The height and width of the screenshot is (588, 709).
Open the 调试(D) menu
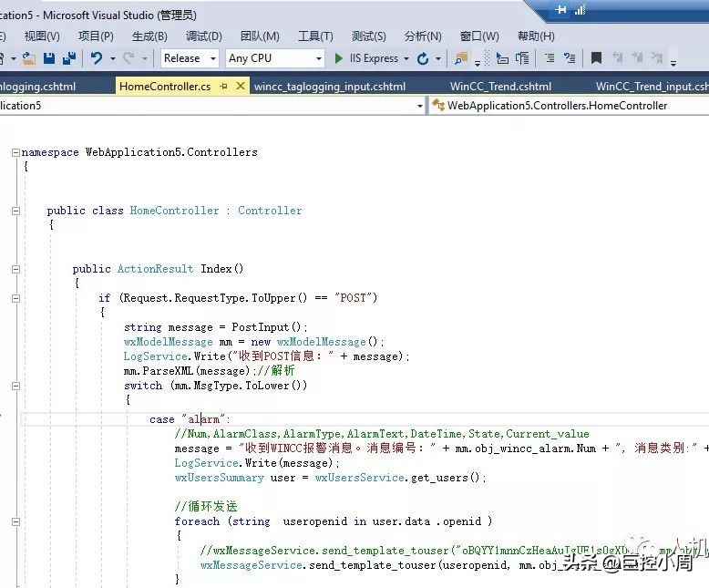[x=203, y=36]
